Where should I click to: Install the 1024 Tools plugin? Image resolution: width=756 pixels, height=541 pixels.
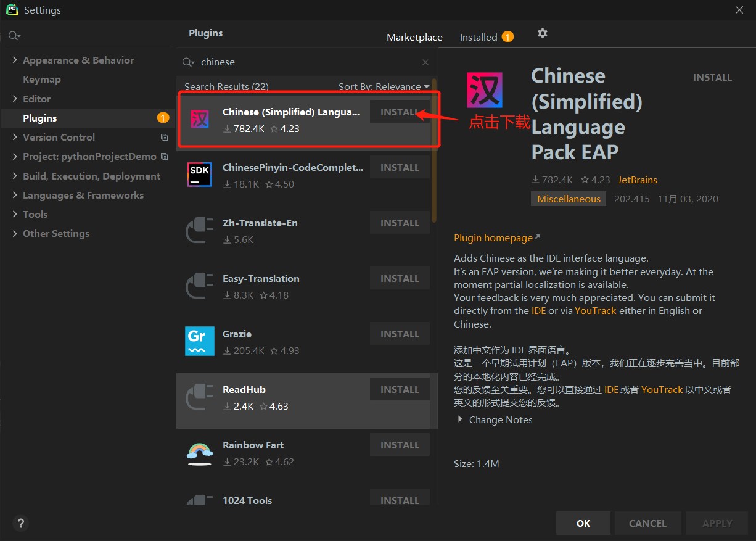tap(400, 498)
